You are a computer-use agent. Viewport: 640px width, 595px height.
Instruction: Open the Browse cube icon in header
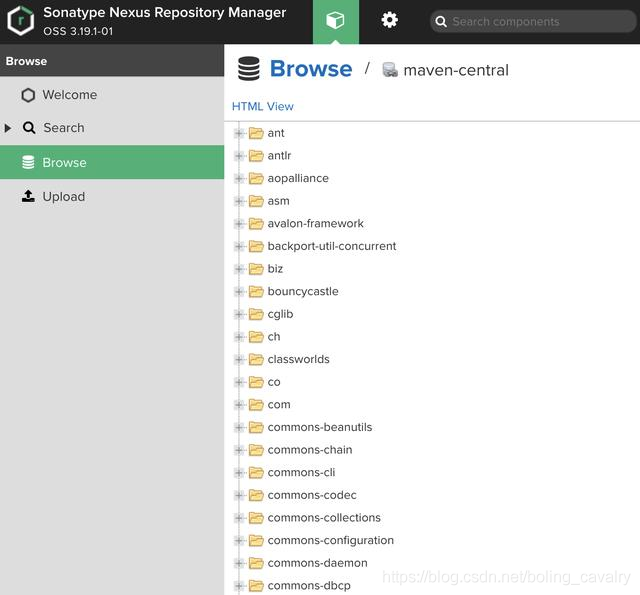click(x=336, y=21)
